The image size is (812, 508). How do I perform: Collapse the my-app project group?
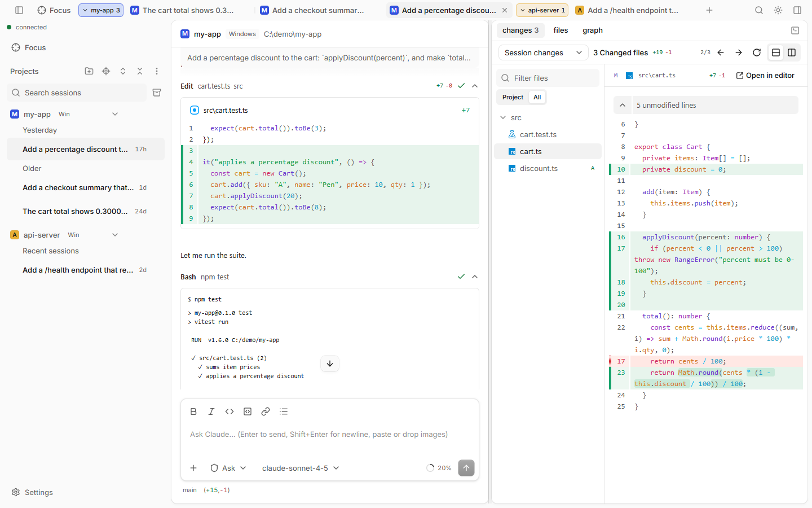115,114
